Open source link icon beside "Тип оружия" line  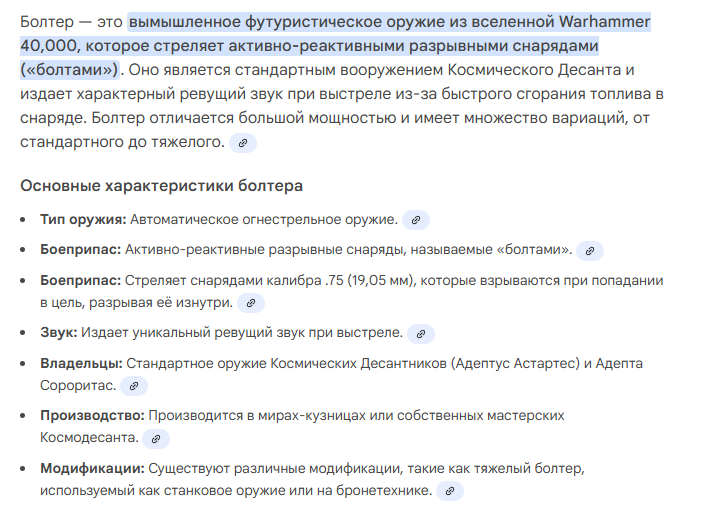point(416,219)
